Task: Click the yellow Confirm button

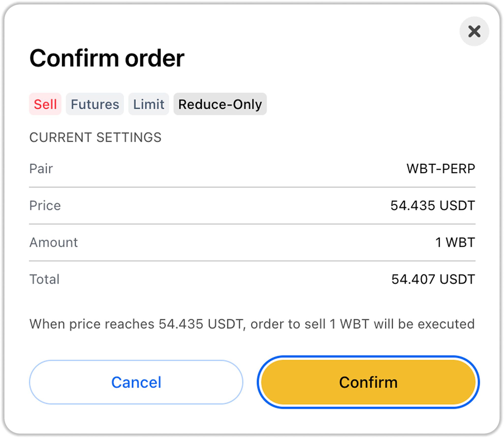Action: 368,382
